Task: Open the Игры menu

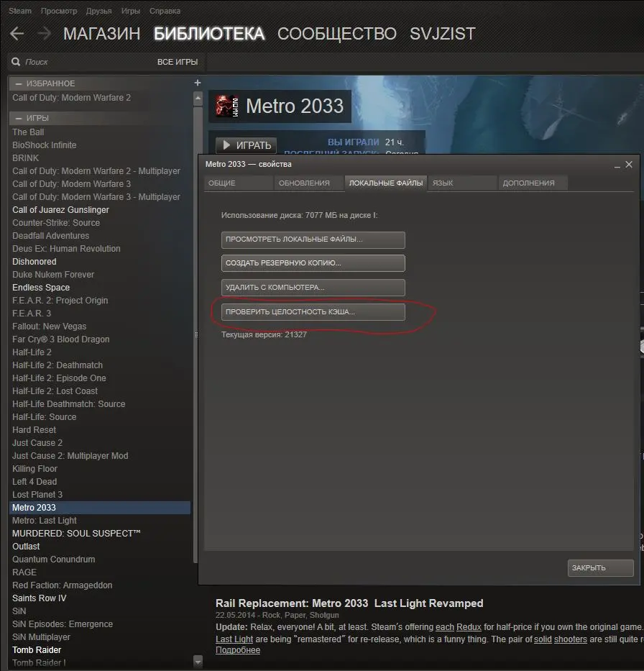Action: click(130, 11)
